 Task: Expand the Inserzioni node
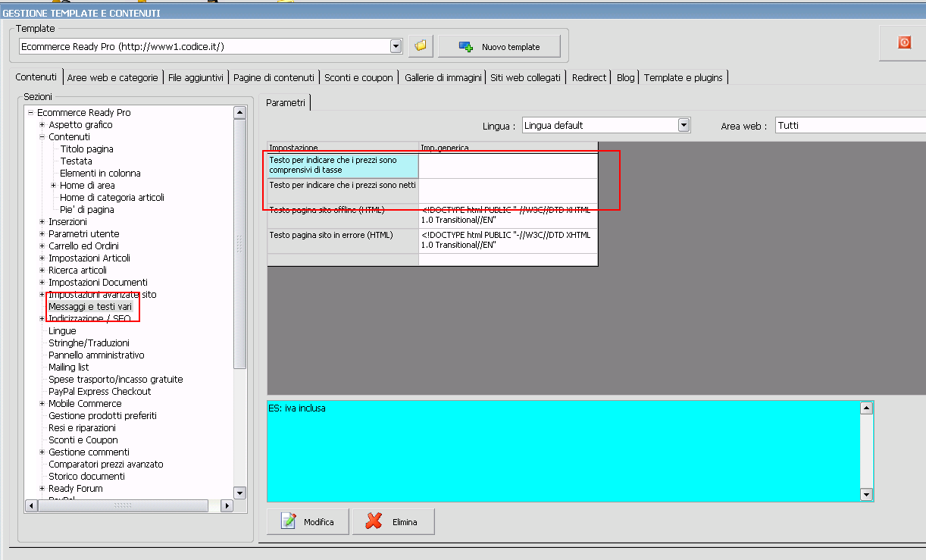click(x=42, y=221)
